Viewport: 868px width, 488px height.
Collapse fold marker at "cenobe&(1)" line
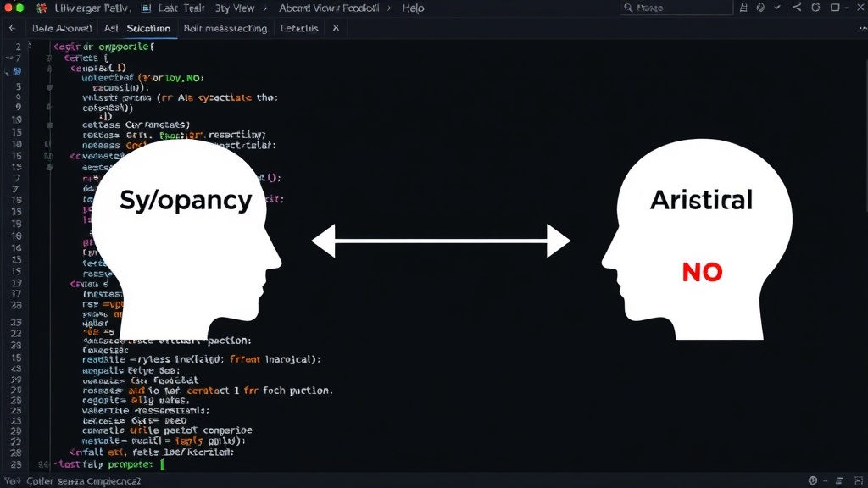49,69
